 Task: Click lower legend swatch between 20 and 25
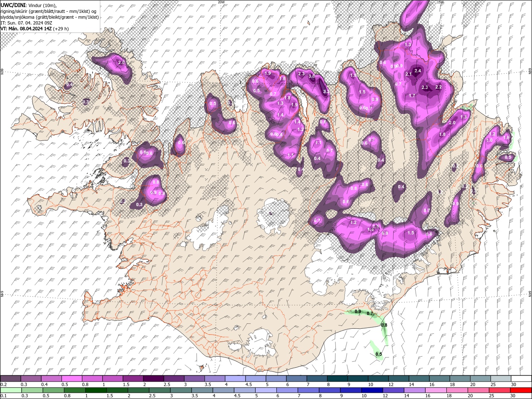(x=478, y=390)
